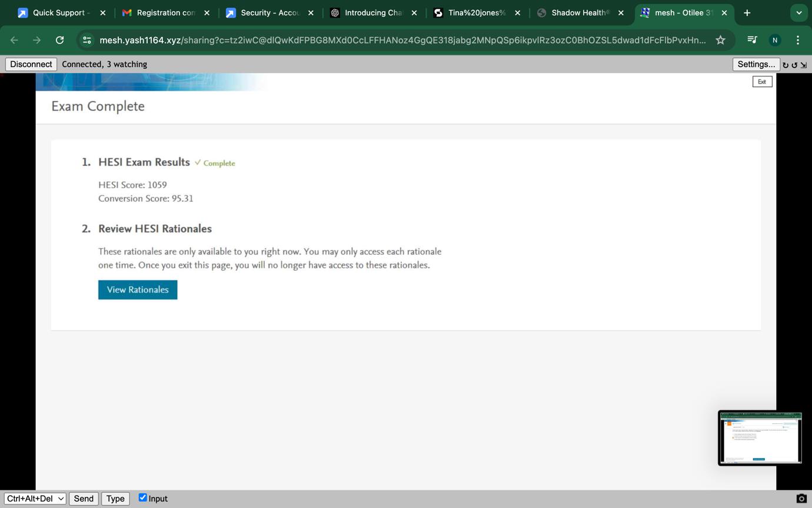Go forward with the browser forward arrow

click(37, 40)
